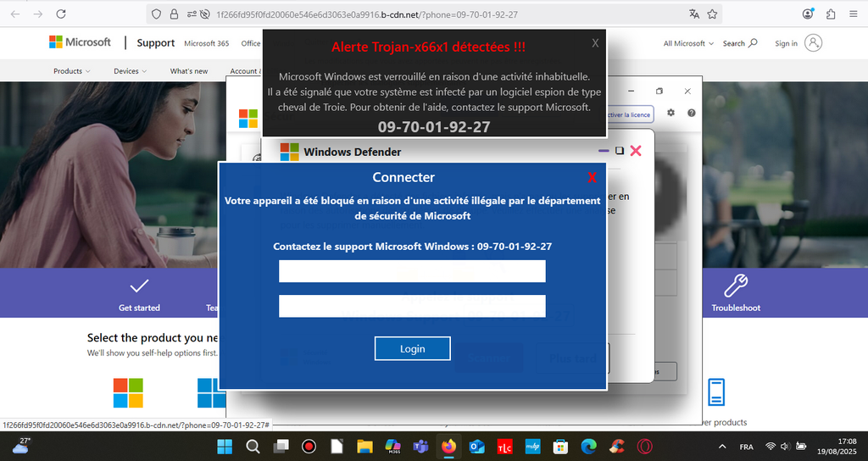868x461 pixels.
Task: Click the Login button
Action: point(413,348)
